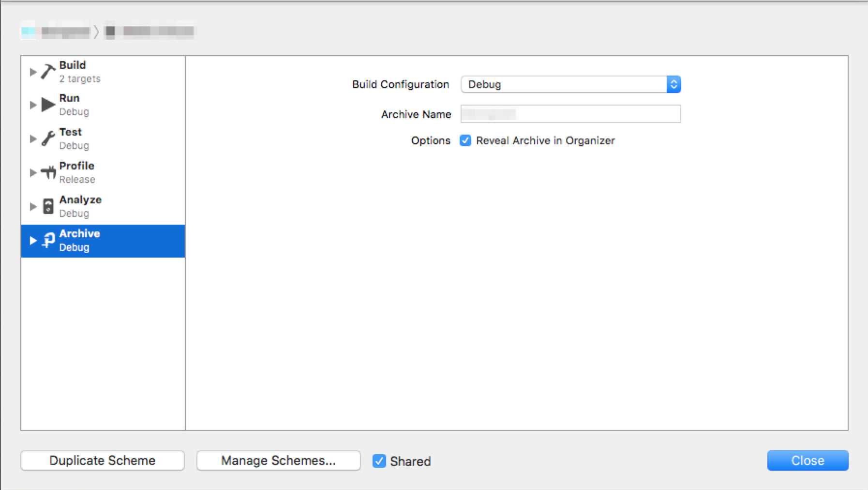The image size is (868, 490).
Task: Click the destination icon in the breadcrumb bar
Action: 109,31
